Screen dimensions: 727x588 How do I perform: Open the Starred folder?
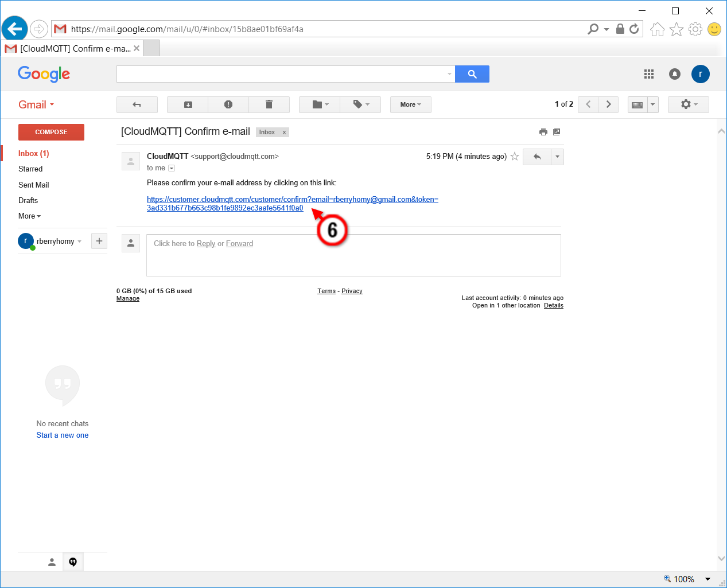30,169
